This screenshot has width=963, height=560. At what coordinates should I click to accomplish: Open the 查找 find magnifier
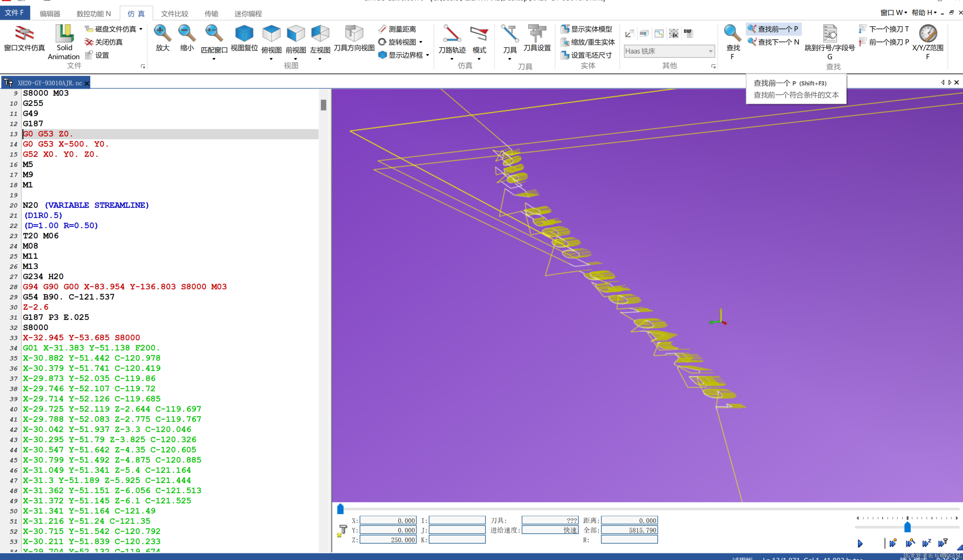[733, 41]
